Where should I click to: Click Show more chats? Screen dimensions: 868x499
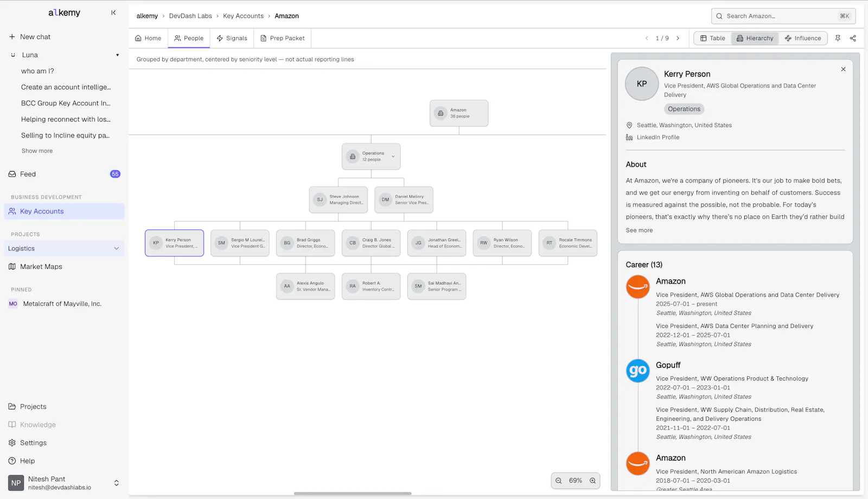tap(37, 151)
